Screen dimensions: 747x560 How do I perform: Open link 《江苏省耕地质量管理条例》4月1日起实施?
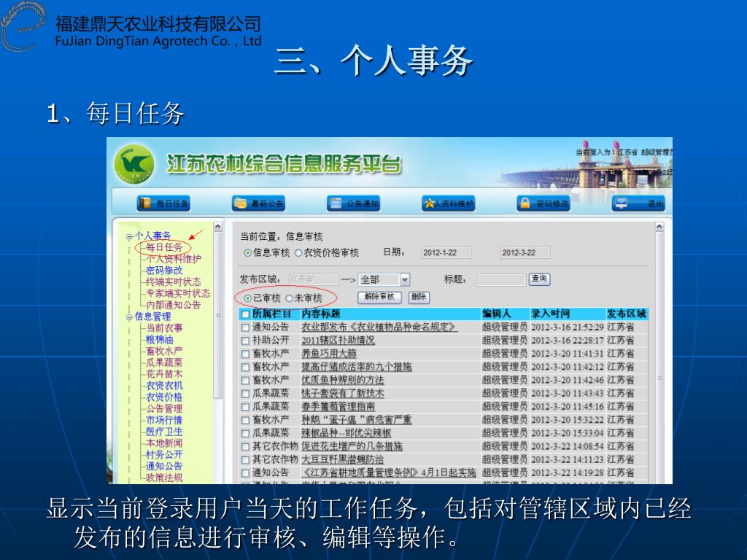click(x=389, y=472)
